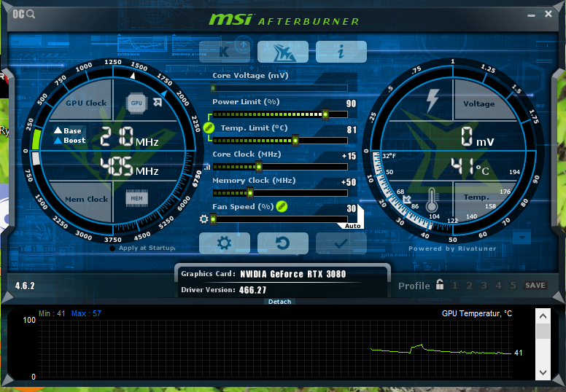Click the Kombustor K button

click(224, 52)
